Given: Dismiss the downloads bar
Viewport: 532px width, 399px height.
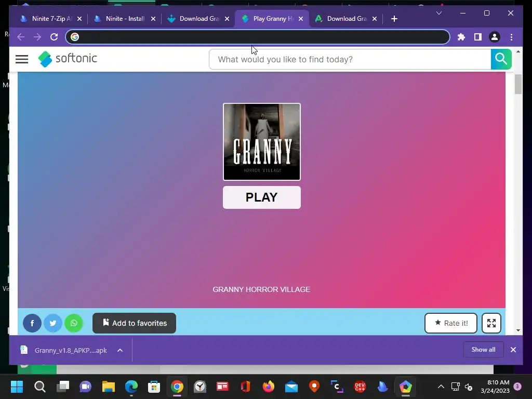Looking at the screenshot, I should click(513, 350).
